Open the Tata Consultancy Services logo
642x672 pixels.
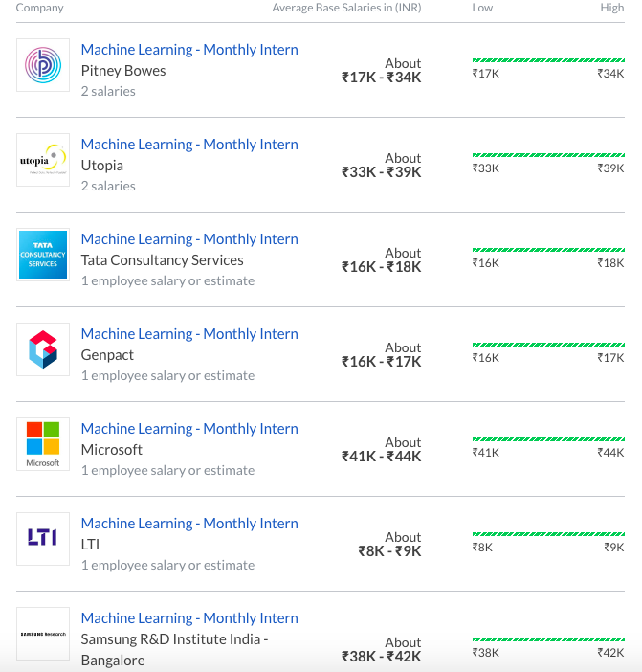click(x=43, y=255)
